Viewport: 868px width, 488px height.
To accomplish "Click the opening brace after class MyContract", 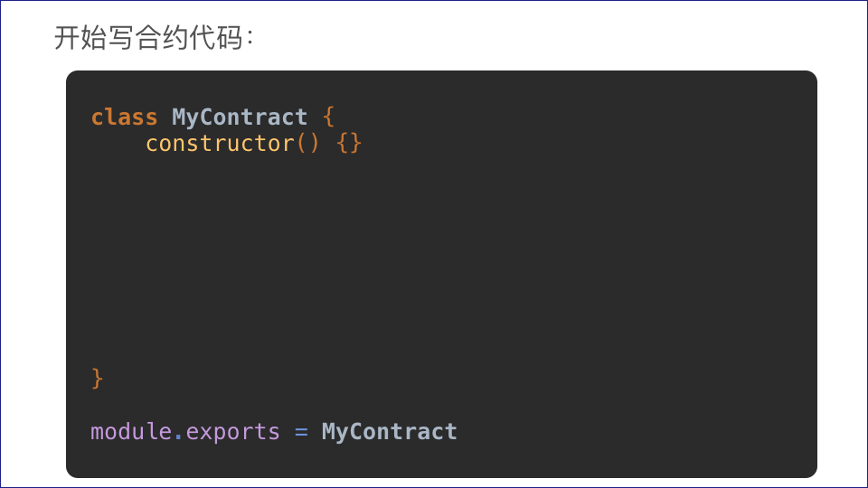I will 328,117.
